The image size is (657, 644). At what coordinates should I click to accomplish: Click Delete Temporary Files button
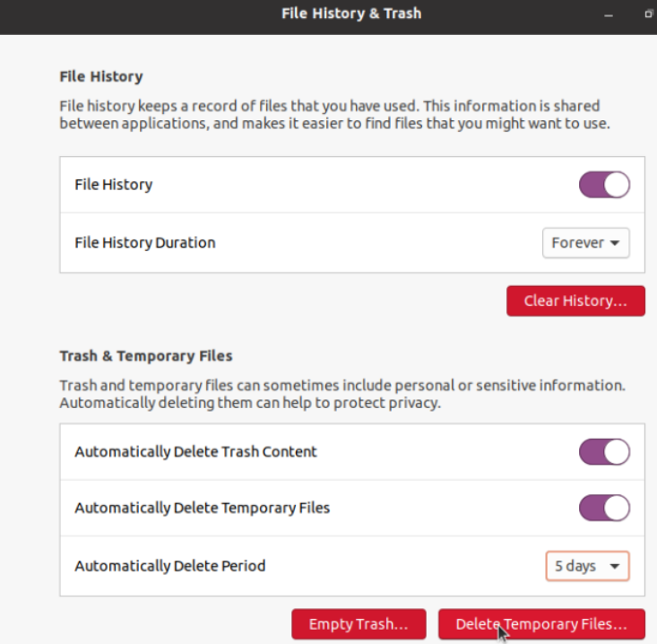(x=541, y=624)
